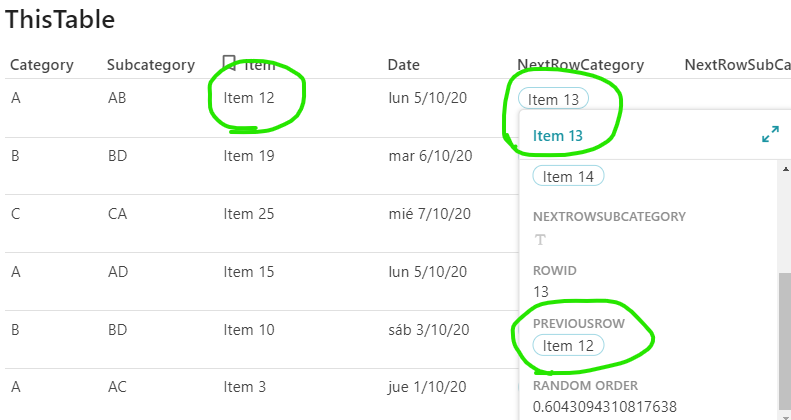
Task: Click the NextRowCategory column header
Action: click(x=580, y=65)
